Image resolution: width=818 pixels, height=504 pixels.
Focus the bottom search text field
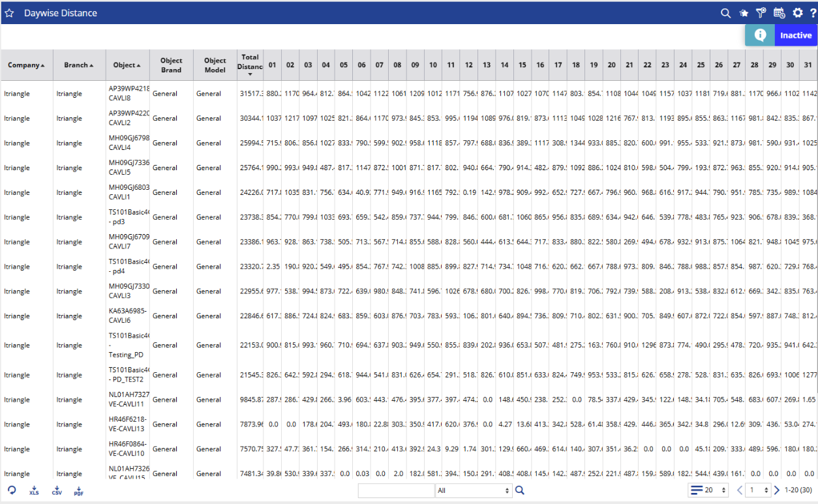pyautogui.click(x=396, y=490)
